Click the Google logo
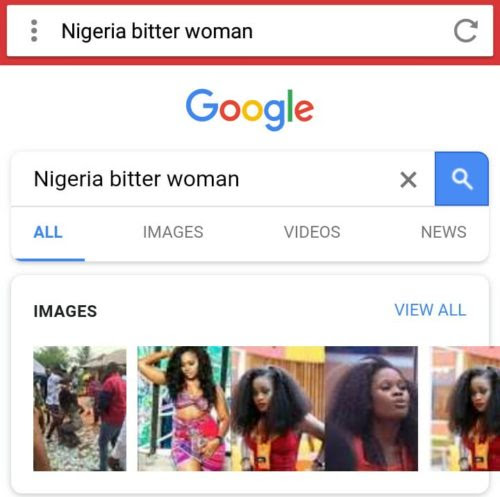This screenshot has height=497, width=500. [x=250, y=109]
